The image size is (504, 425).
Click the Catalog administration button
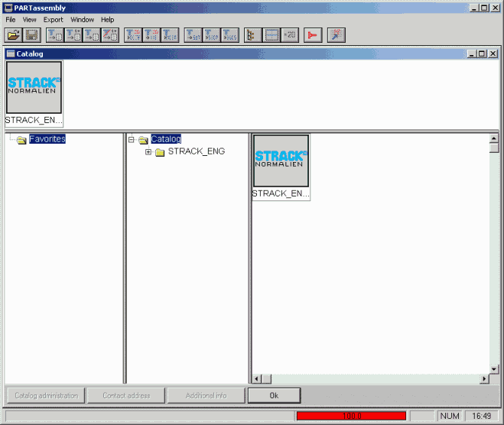47,395
